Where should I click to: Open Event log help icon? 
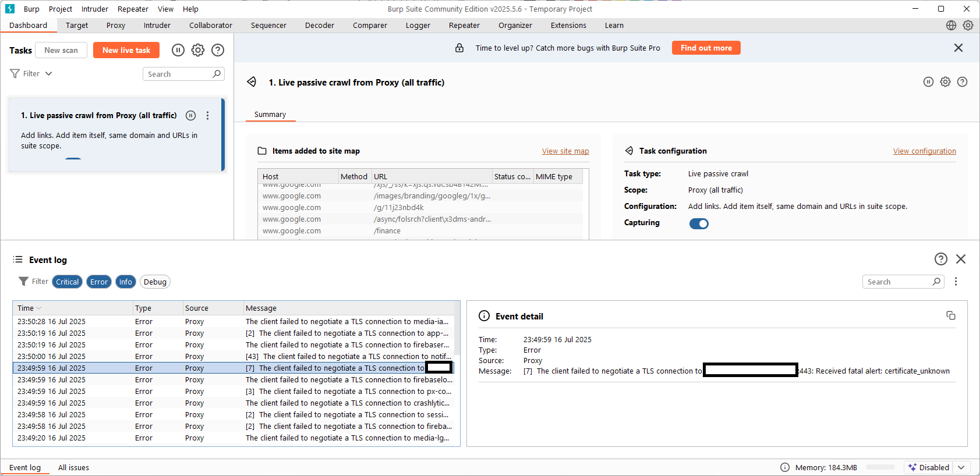(941, 259)
